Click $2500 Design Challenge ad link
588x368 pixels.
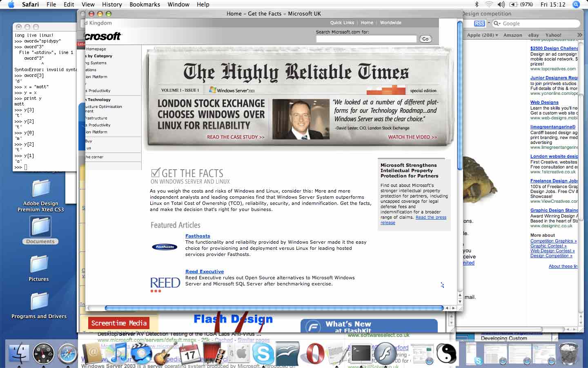[554, 48]
